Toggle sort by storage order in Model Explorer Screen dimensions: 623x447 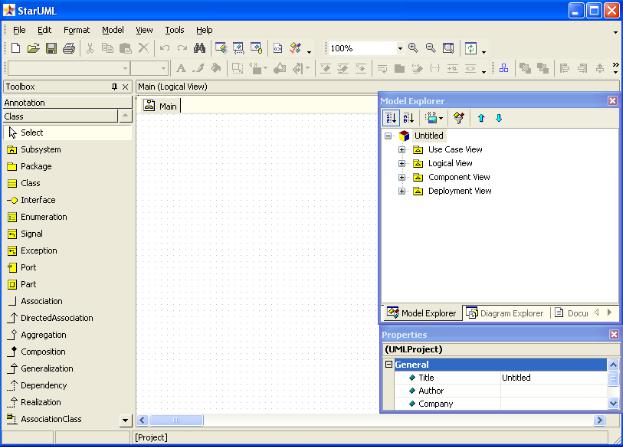pos(391,118)
